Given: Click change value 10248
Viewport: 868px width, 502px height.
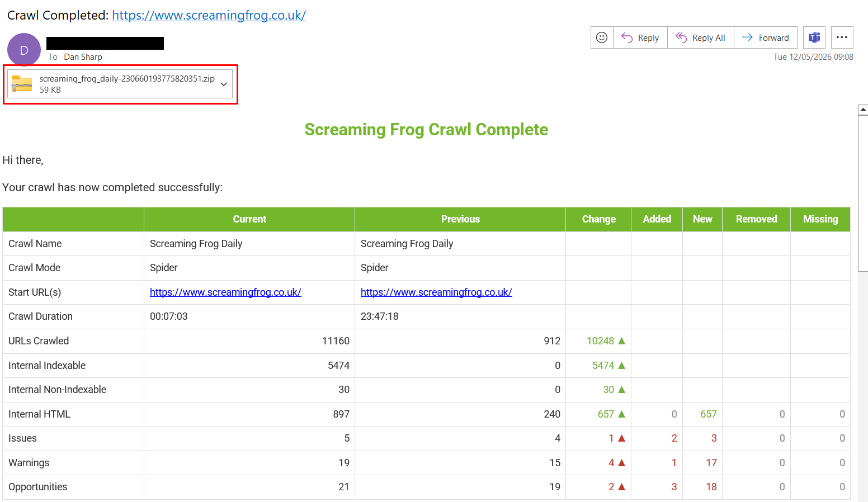Looking at the screenshot, I should [x=600, y=341].
